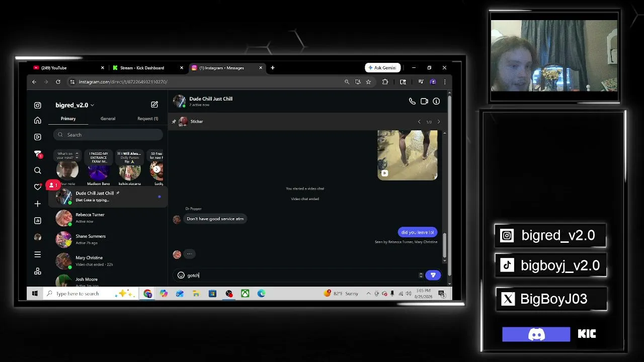Open the Request (1) tab

coord(147,119)
